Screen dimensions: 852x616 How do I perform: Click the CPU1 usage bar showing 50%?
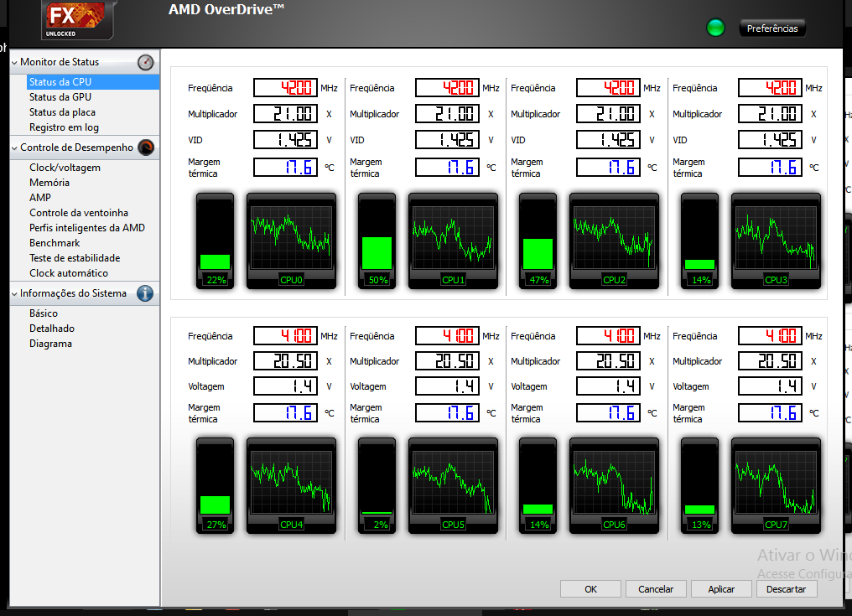(377, 241)
